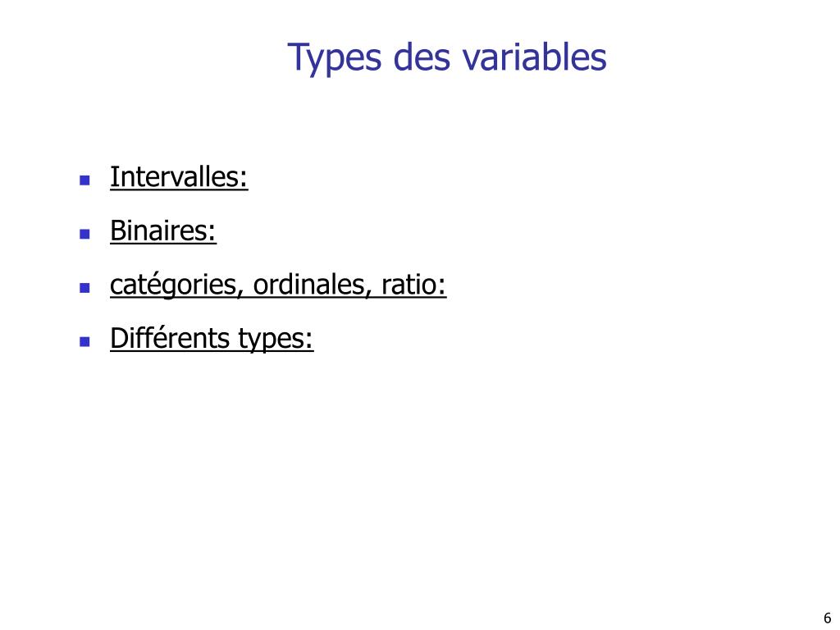Select the square bullet before "Différents types:"

click(x=84, y=341)
